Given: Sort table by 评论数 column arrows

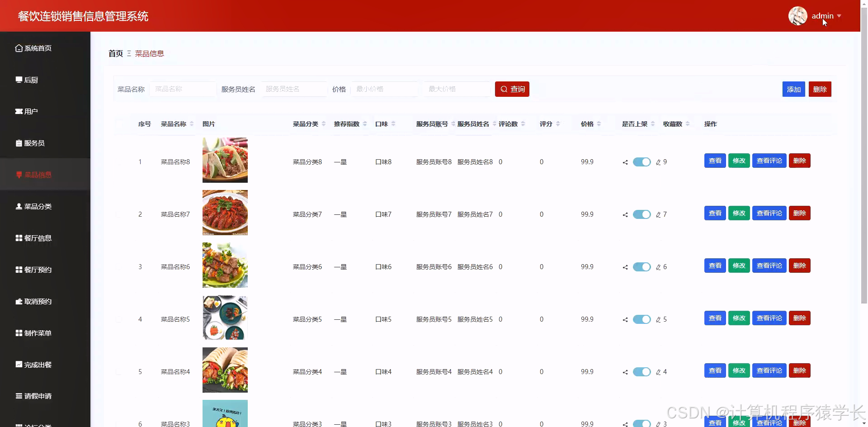Looking at the screenshot, I should (x=523, y=124).
